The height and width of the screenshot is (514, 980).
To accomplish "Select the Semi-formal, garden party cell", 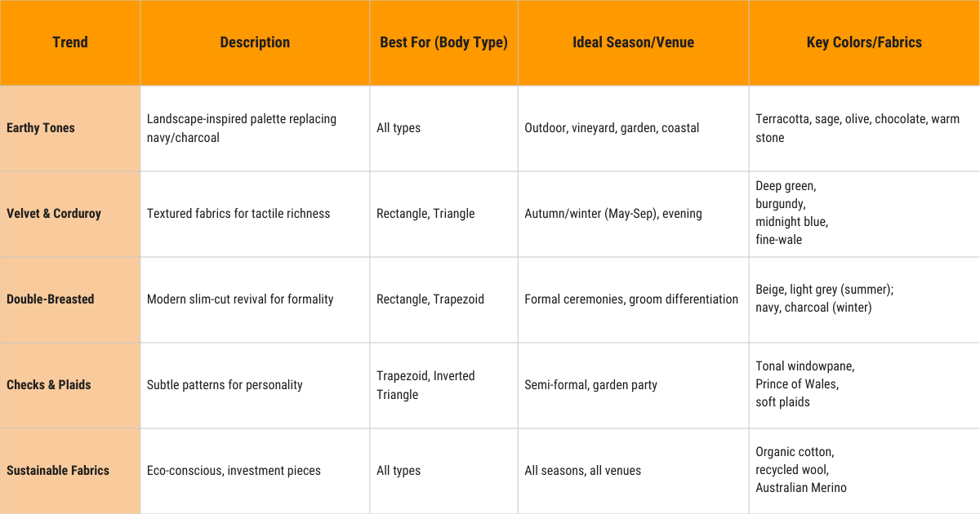I will (590, 385).
